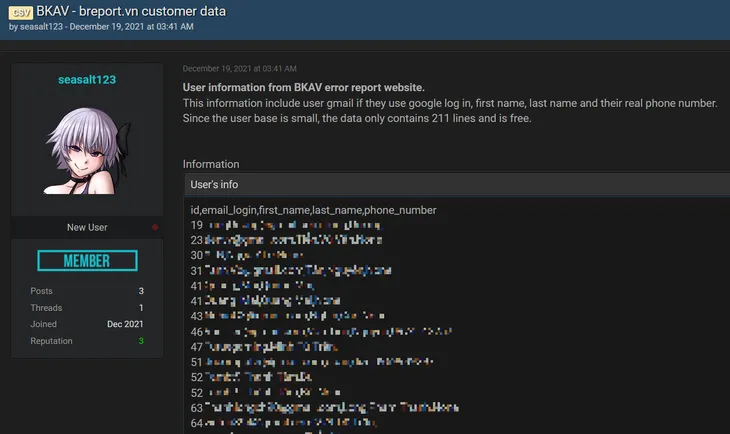Click the data row starting with 51
The image size is (730, 434).
312,362
